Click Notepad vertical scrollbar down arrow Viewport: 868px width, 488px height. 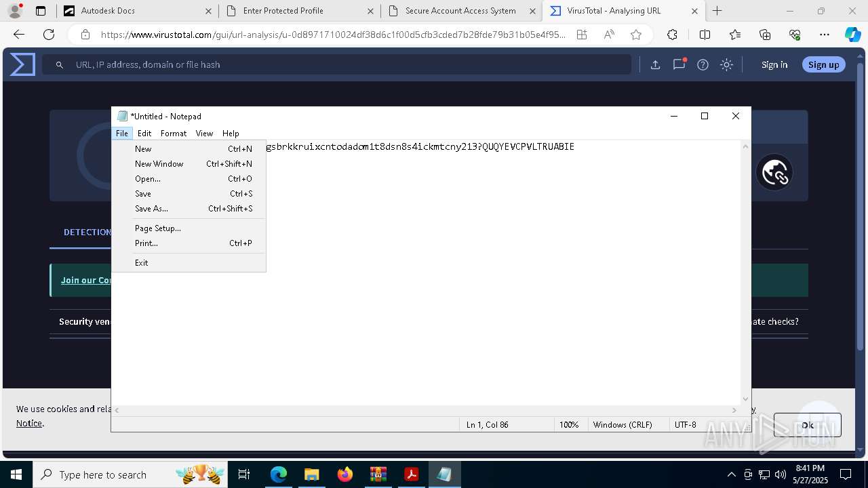coord(746,399)
